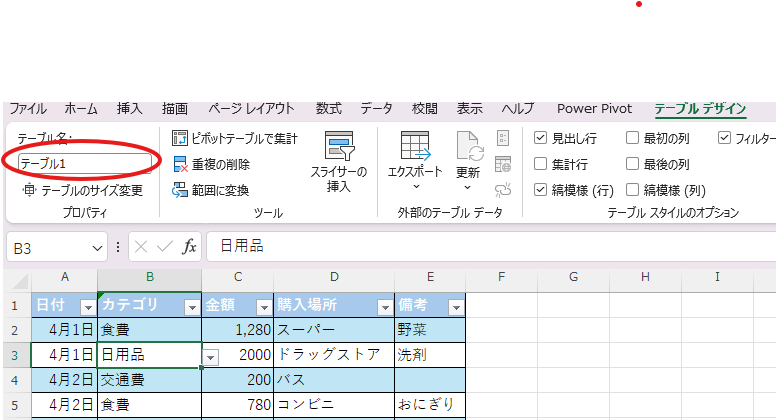Open the Power Pivot tab
The height and width of the screenshot is (420, 776).
click(x=594, y=108)
